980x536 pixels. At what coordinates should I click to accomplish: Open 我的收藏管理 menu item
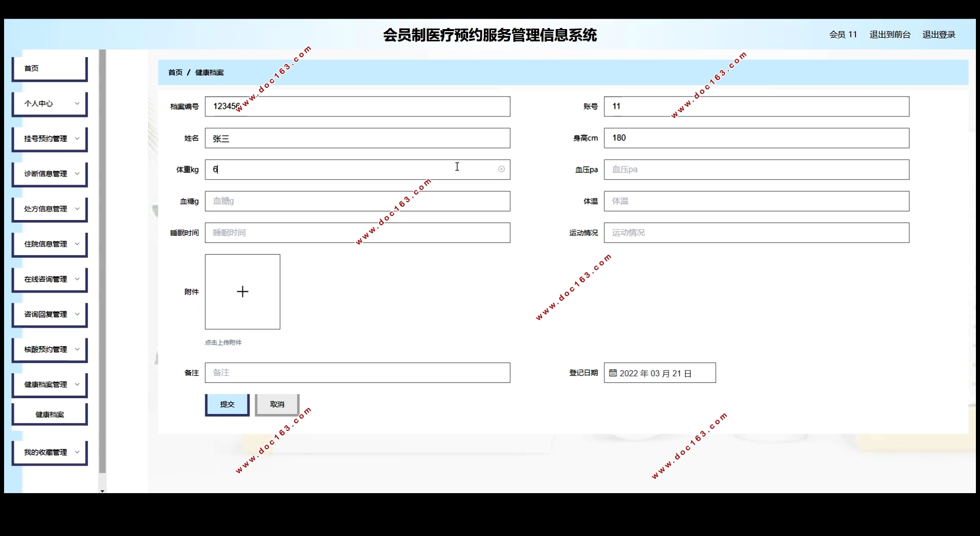click(x=50, y=453)
